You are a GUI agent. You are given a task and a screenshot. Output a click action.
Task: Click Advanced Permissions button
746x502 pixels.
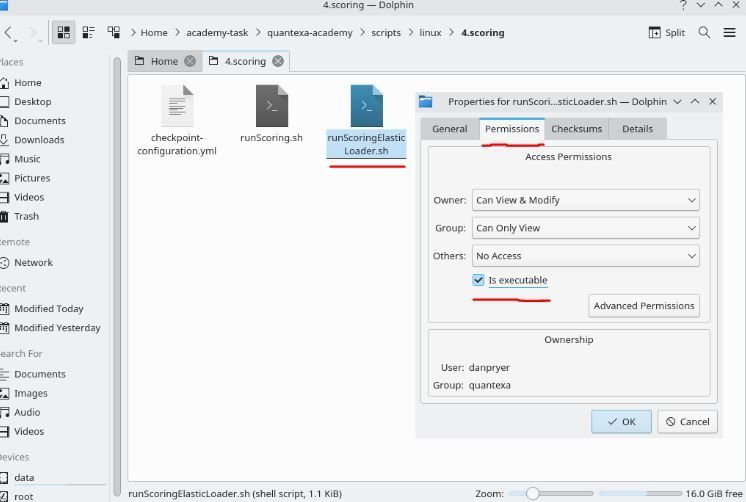click(644, 305)
